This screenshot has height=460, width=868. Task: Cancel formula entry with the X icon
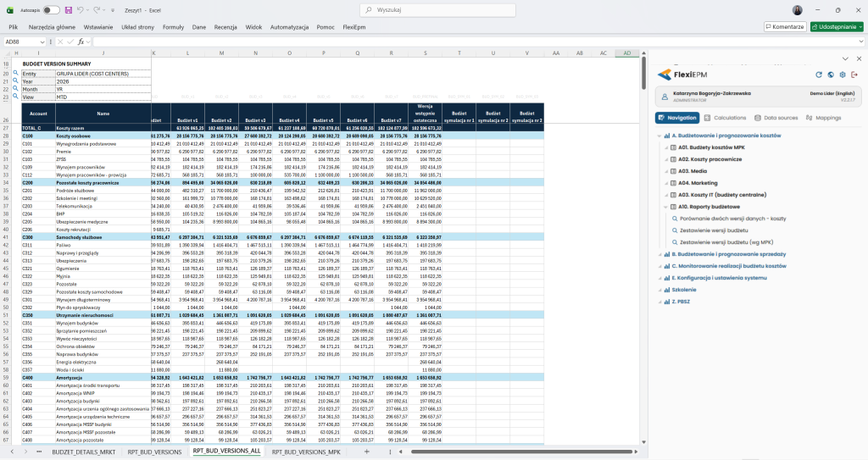[60, 42]
